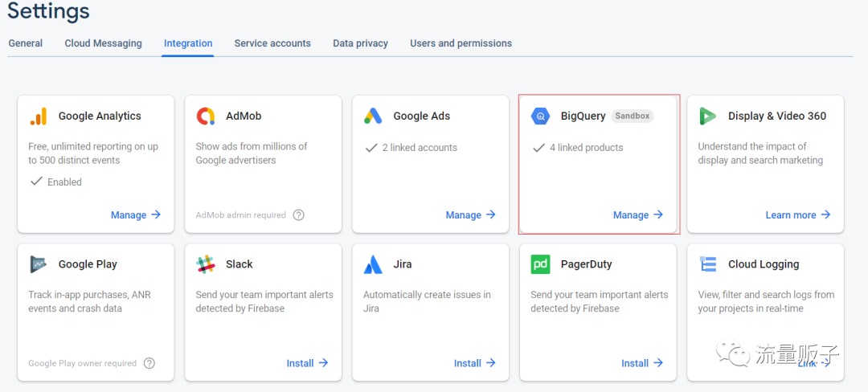The height and width of the screenshot is (392, 868).
Task: Click Manage on the BigQuery card
Action: (638, 215)
